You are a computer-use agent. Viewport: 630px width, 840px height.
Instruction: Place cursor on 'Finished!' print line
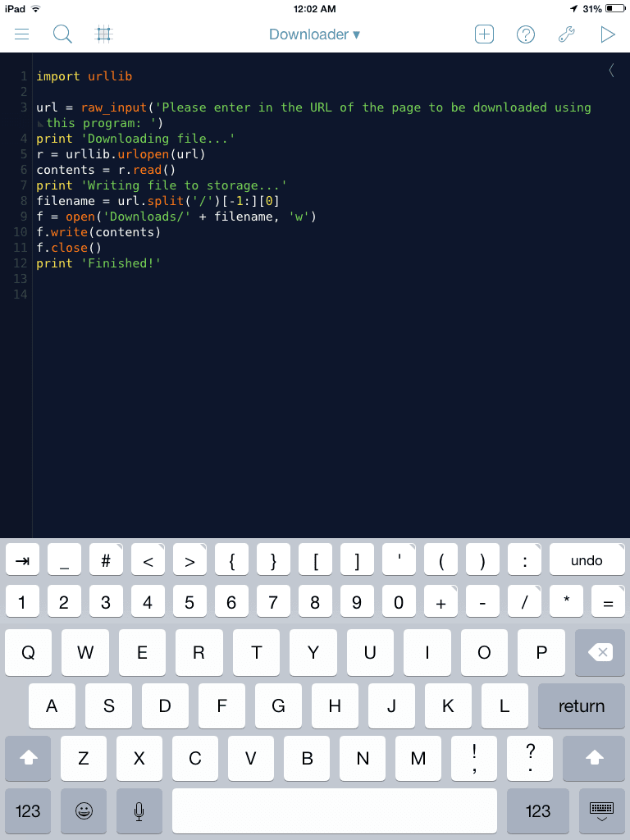pos(98,263)
